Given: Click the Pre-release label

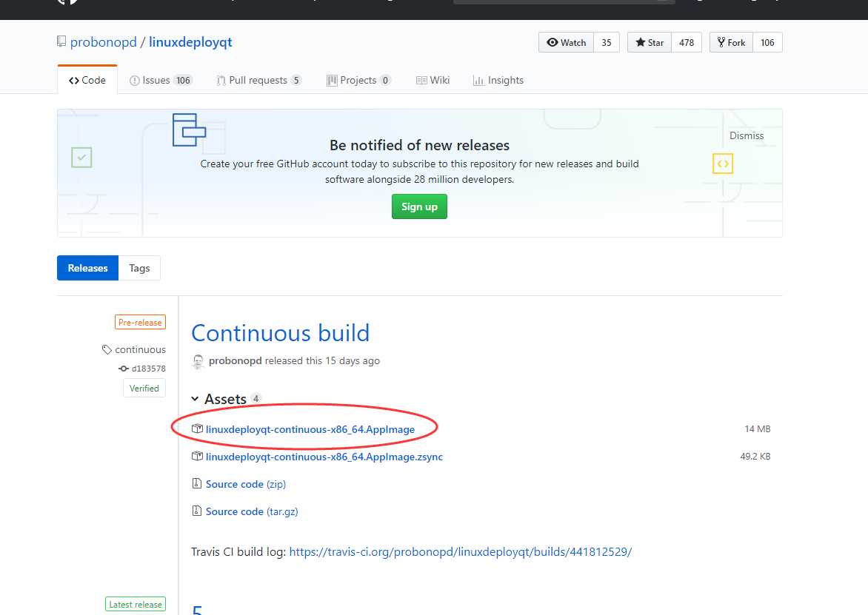Looking at the screenshot, I should [140, 323].
